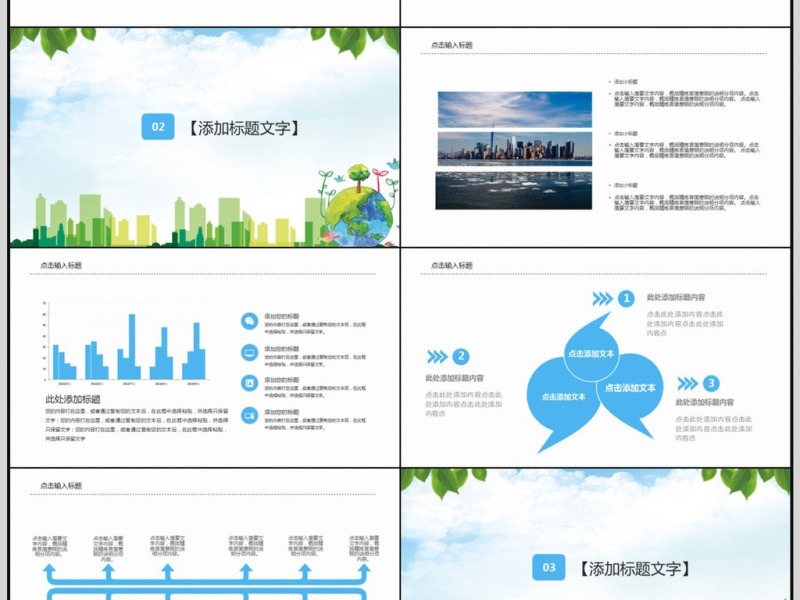Click 点击输入标题 header on the chart slide
Viewport: 800px width, 600px height.
point(60,265)
